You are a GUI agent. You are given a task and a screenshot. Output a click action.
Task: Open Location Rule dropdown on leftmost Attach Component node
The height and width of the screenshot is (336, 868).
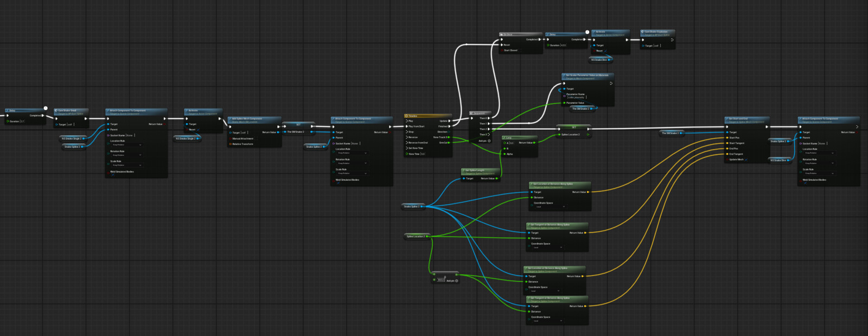point(127,145)
